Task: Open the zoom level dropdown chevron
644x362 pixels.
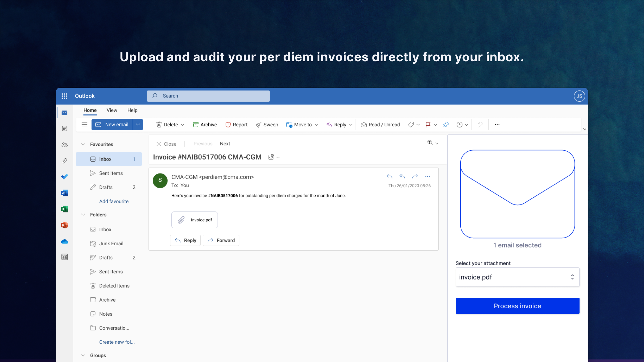Action: [x=437, y=144]
